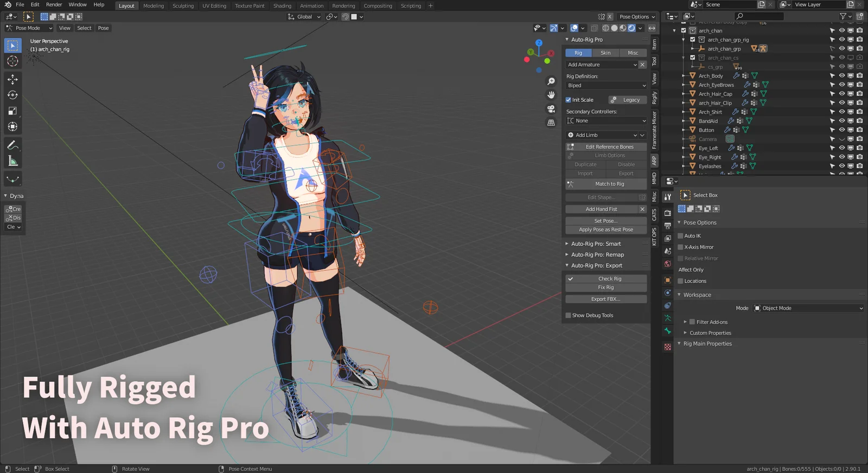Select the Annotate pencil tool
This screenshot has height=473, width=868.
(x=12, y=145)
